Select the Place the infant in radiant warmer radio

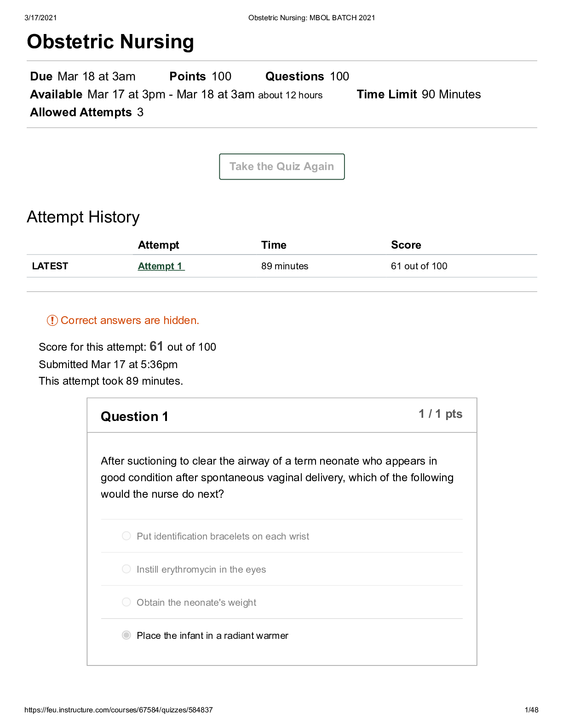click(x=126, y=635)
